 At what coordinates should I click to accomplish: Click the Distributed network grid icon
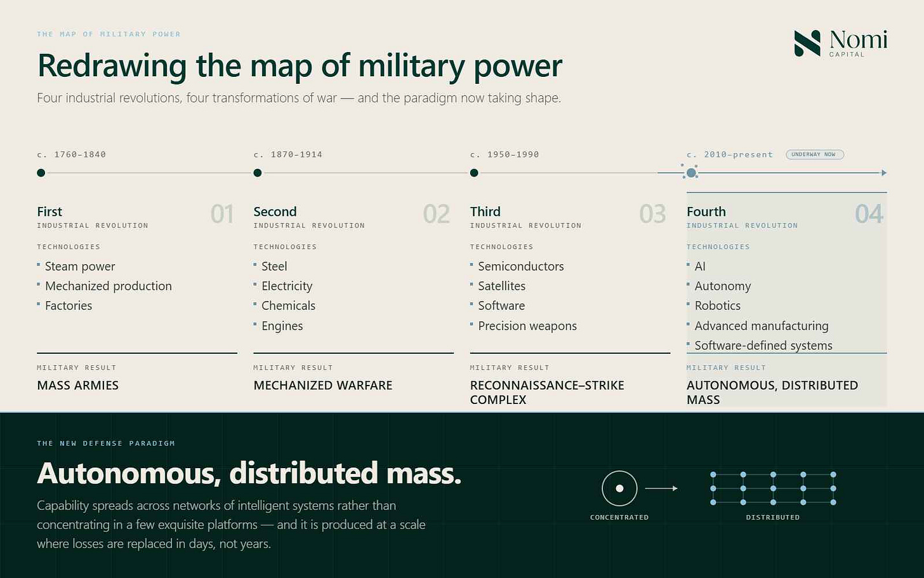click(773, 488)
